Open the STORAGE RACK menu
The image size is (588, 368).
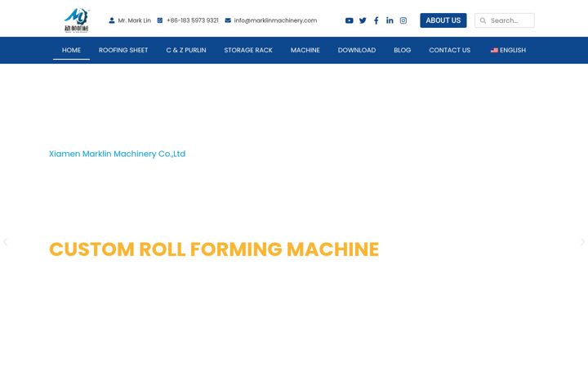248,50
